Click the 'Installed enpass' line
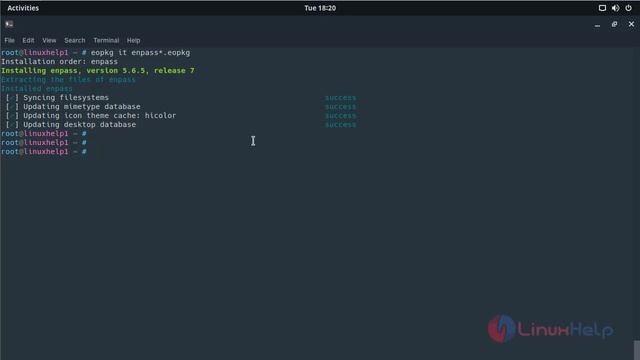The image size is (640, 360). (x=37, y=89)
